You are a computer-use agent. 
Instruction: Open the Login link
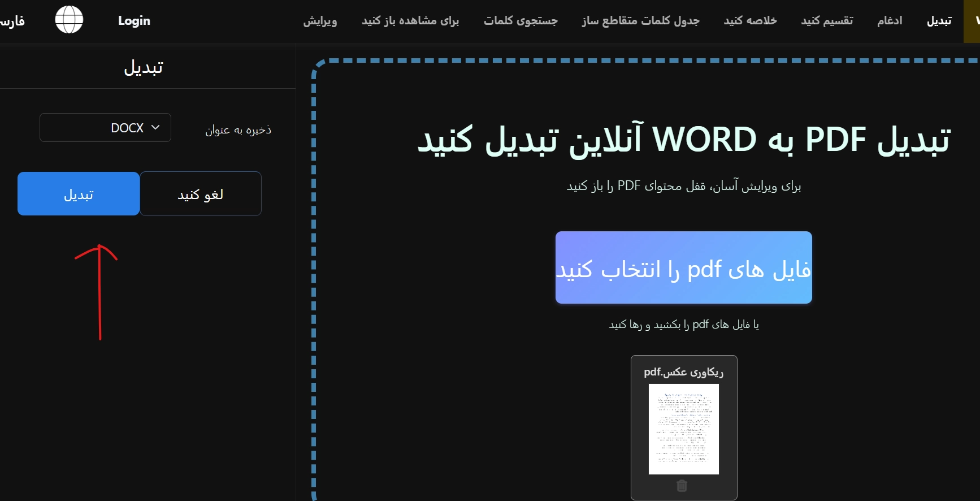134,21
